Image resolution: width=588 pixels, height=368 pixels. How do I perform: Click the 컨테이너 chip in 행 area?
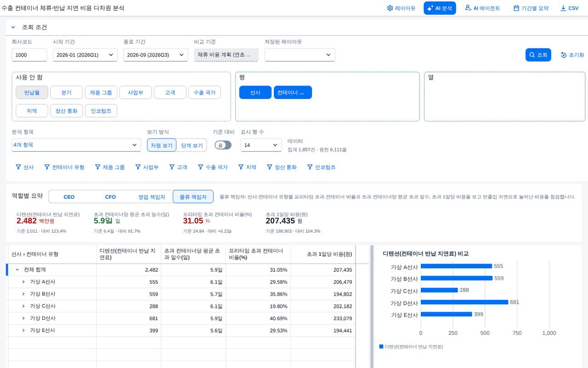tap(293, 92)
